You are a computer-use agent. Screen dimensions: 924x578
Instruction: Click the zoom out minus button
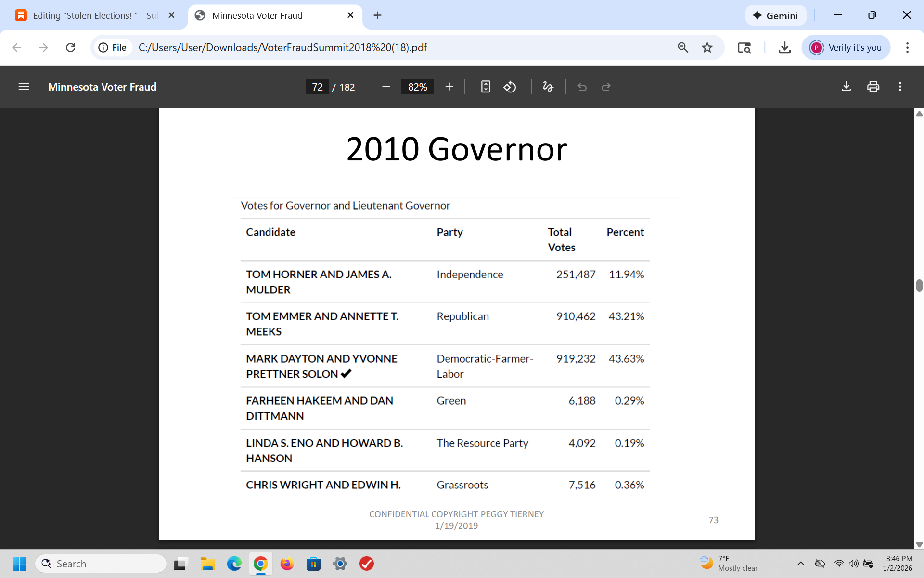pyautogui.click(x=386, y=87)
